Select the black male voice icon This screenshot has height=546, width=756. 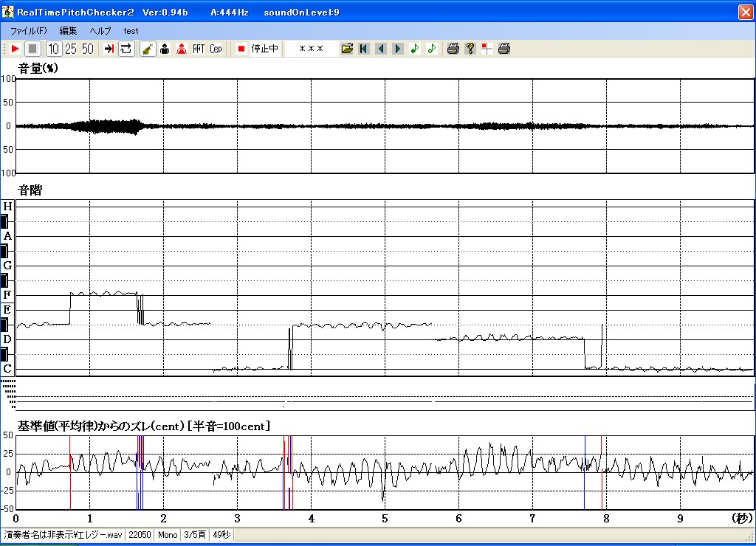[165, 49]
